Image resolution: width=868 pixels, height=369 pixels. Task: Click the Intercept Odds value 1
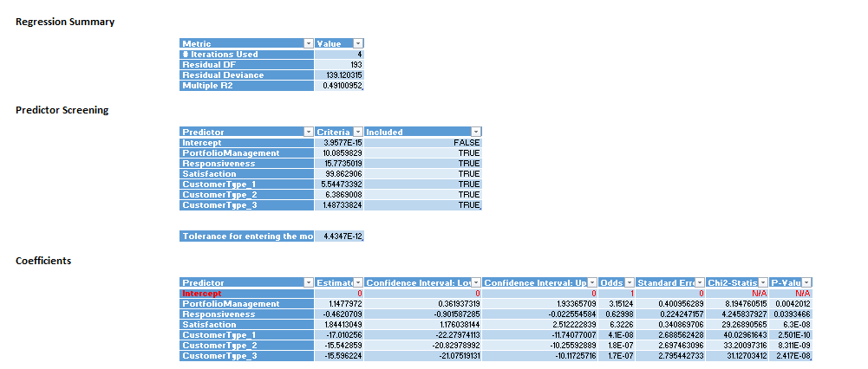tap(617, 294)
